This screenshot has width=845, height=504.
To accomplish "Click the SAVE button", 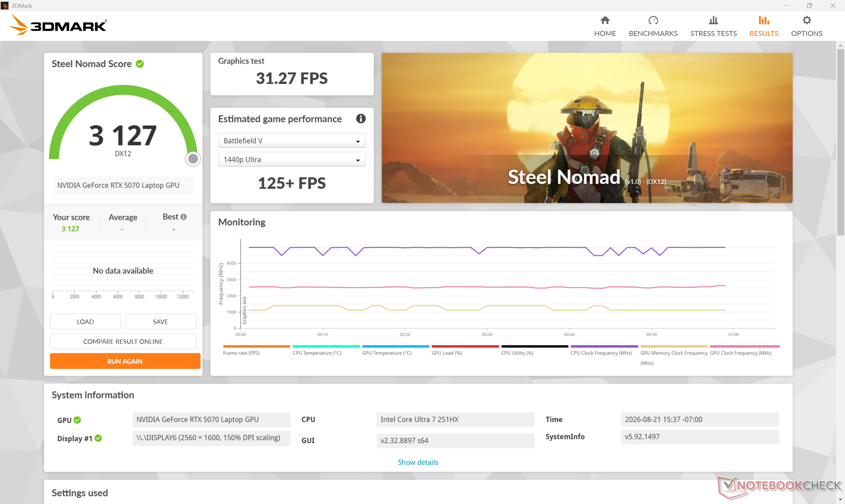I will pos(160,322).
